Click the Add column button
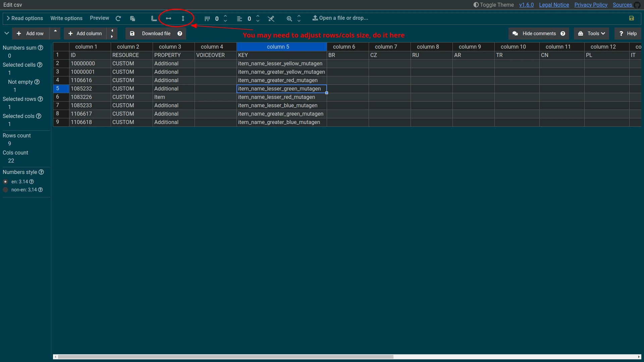This screenshot has height=362, width=644. [x=85, y=34]
